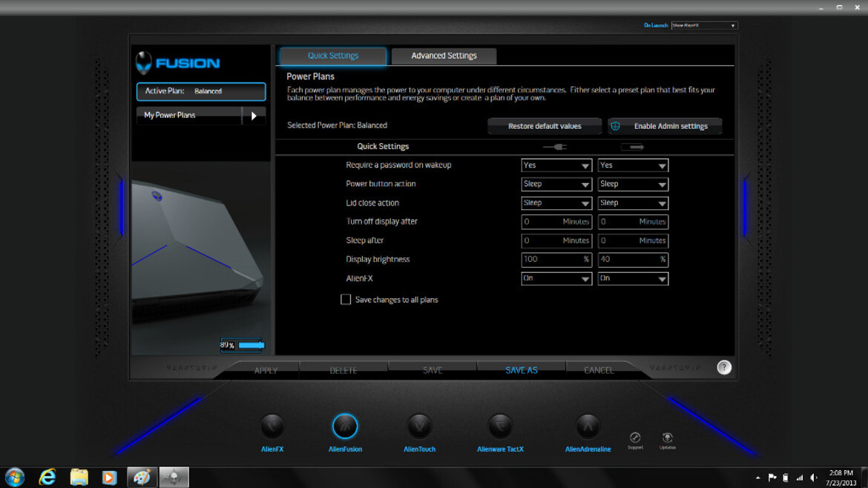Click the 89% battery level indicator
The width and height of the screenshot is (868, 488).
click(242, 346)
